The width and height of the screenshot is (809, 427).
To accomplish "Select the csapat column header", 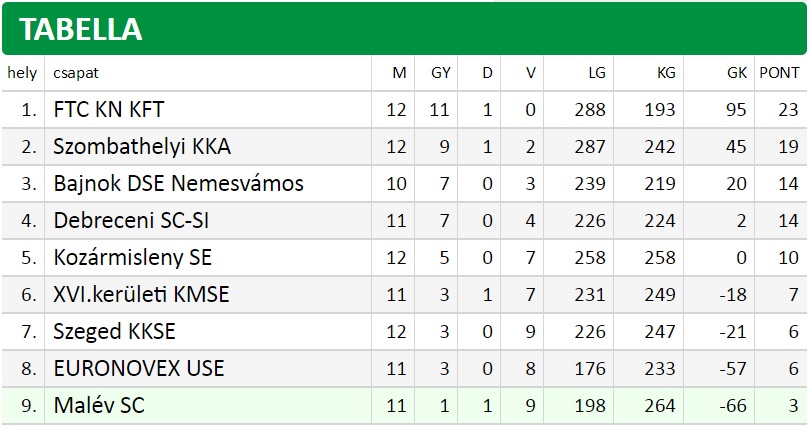I will pyautogui.click(x=76, y=73).
